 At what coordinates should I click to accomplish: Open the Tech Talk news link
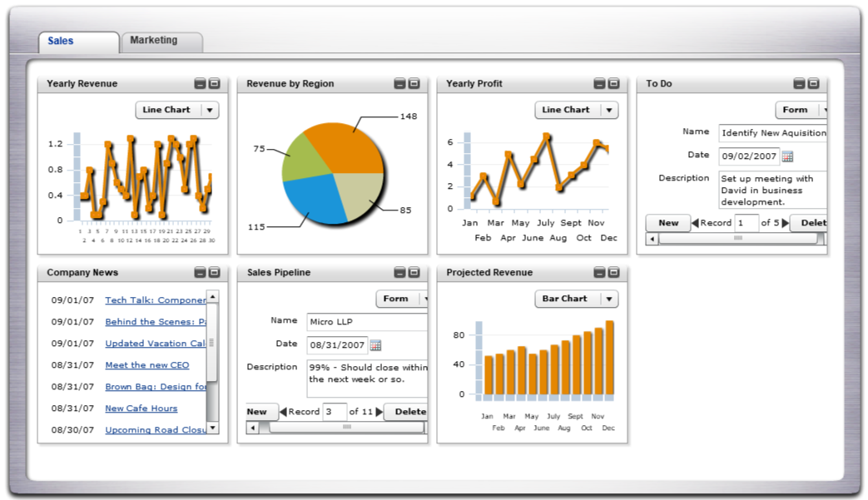156,300
